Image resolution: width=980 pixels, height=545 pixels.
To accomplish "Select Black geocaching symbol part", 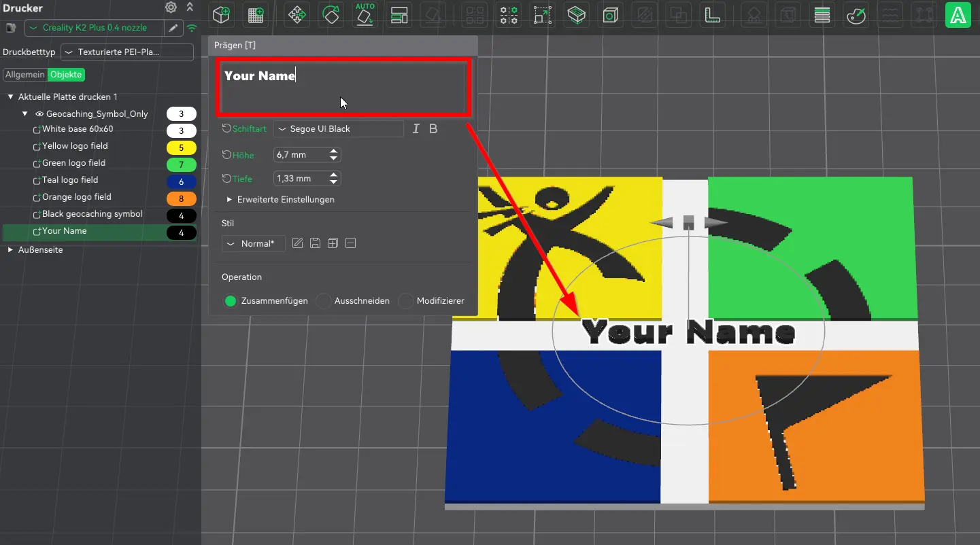I will pyautogui.click(x=92, y=214).
